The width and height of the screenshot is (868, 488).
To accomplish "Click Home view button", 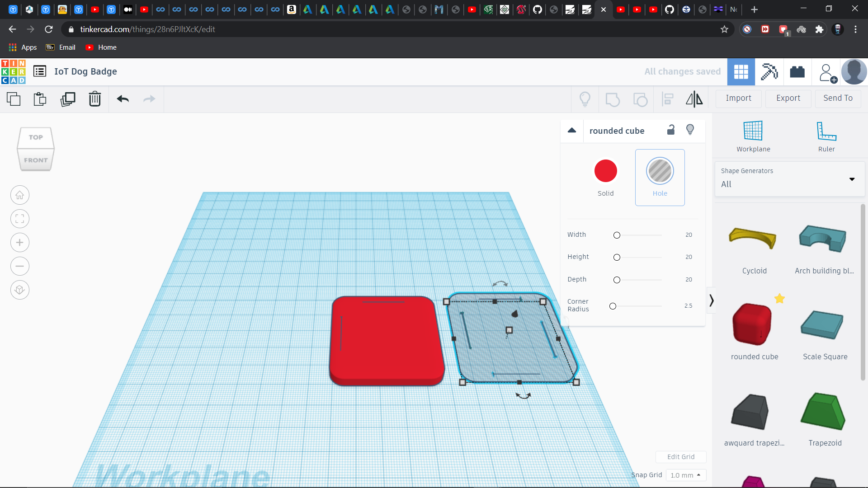I will [20, 195].
